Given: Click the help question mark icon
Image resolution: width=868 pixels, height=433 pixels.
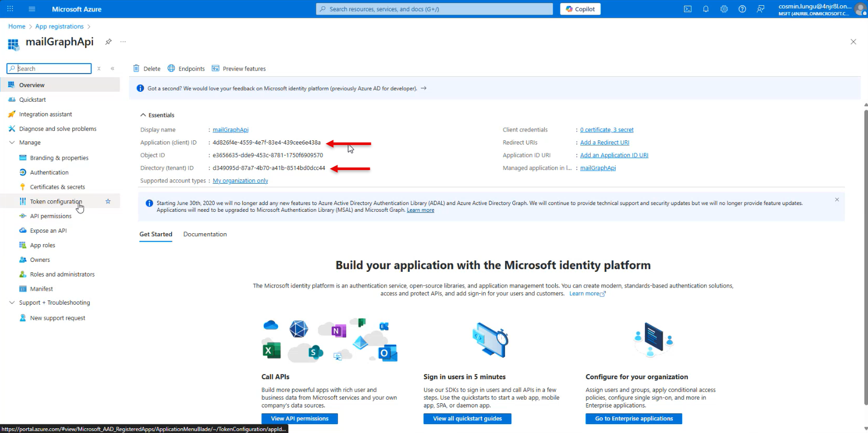Looking at the screenshot, I should pos(742,9).
